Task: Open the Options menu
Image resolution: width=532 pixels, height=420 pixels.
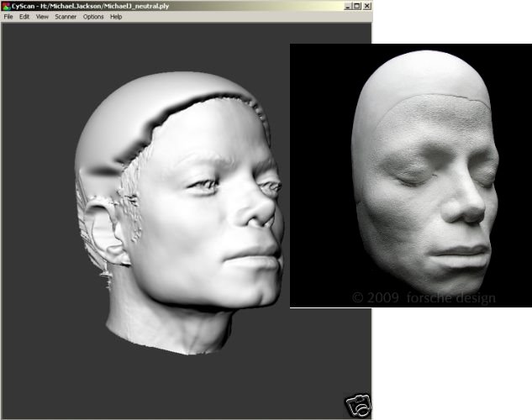Action: click(93, 17)
